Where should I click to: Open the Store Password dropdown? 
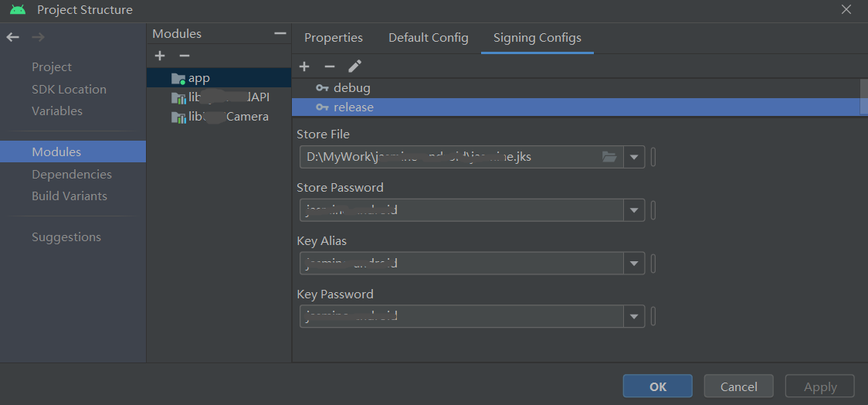(x=634, y=210)
